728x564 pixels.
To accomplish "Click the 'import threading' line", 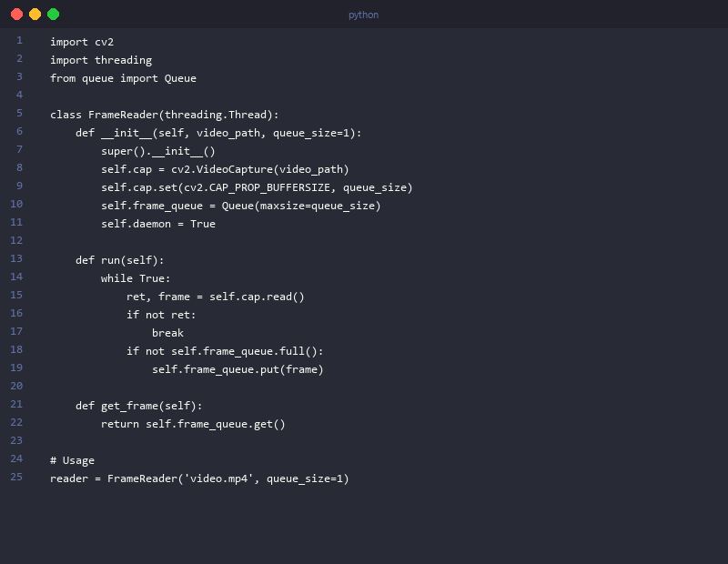I will (x=101, y=60).
